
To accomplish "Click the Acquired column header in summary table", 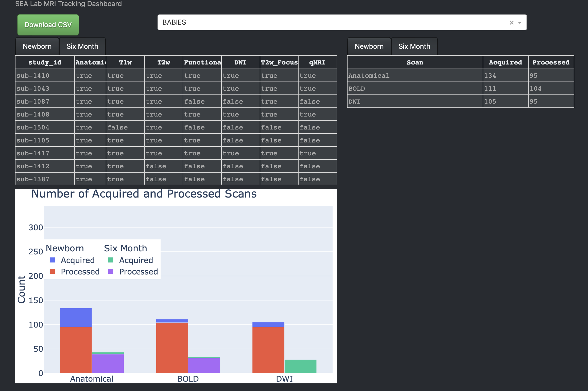I will pos(505,62).
